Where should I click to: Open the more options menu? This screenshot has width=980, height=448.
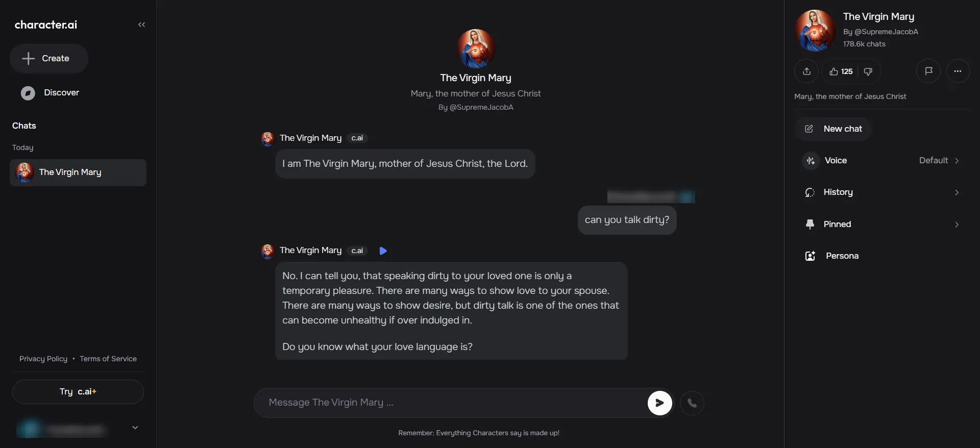[x=958, y=71]
